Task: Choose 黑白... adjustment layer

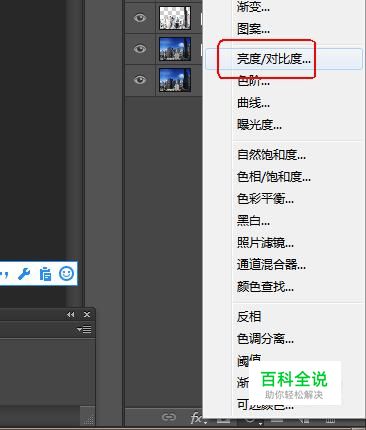Action: (x=253, y=221)
